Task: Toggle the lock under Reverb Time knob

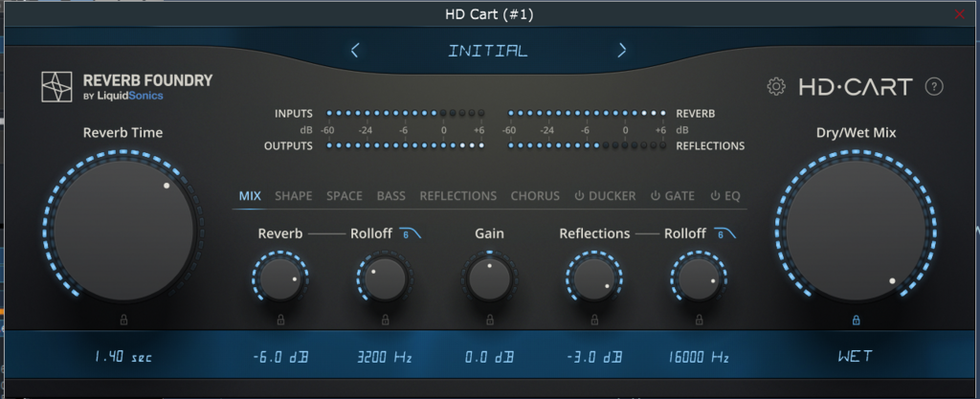Action: pyautogui.click(x=123, y=320)
